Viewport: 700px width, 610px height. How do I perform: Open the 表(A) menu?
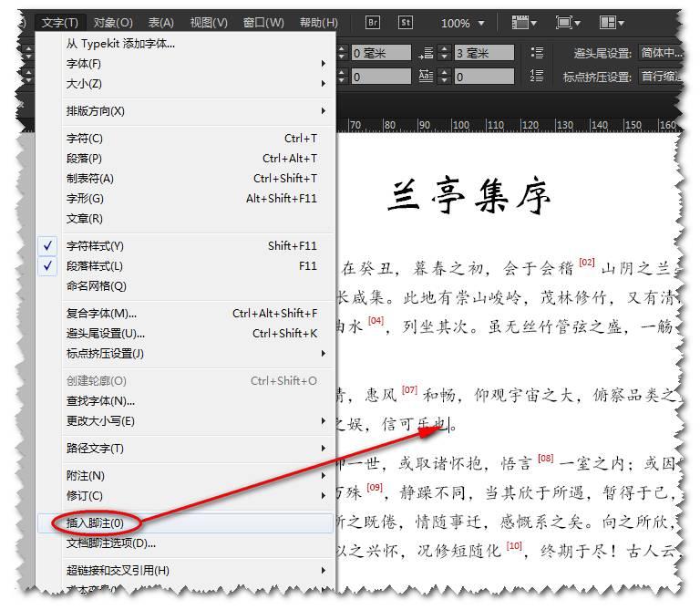point(160,22)
